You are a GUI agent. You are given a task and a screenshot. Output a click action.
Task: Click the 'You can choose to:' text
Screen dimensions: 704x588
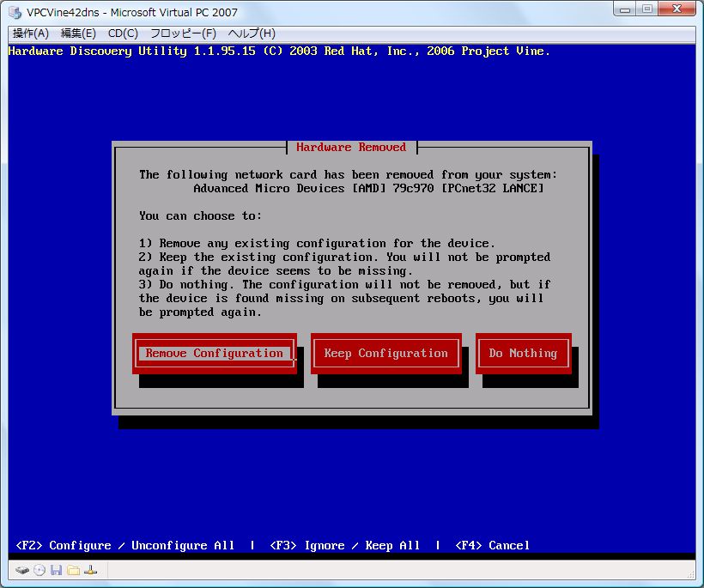200,216
